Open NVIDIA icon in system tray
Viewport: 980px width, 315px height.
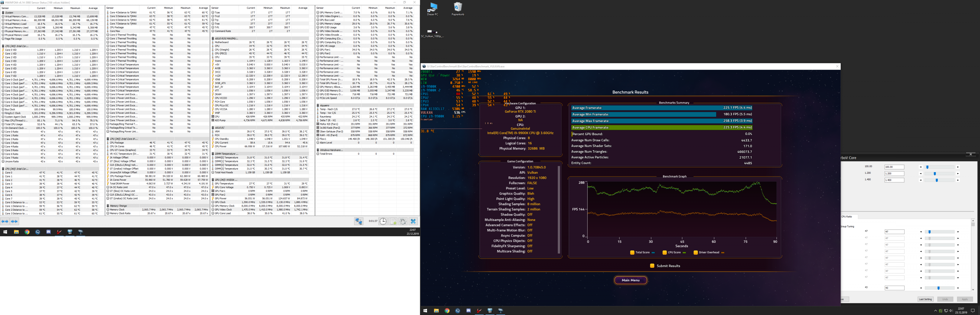coord(940,311)
